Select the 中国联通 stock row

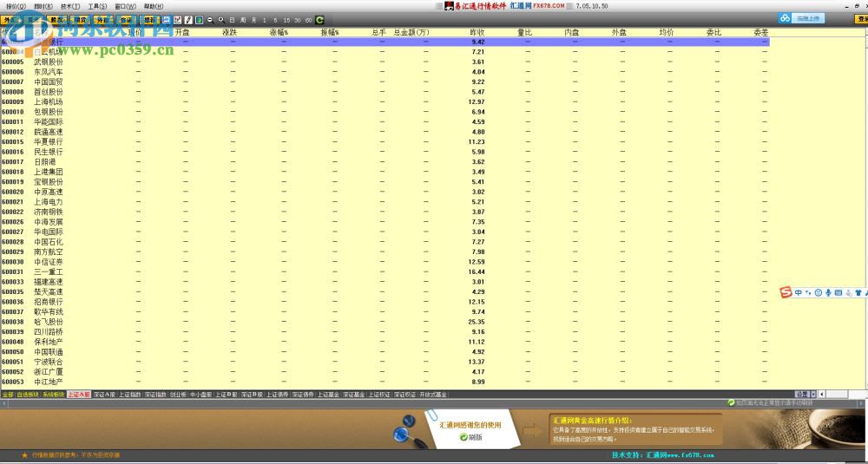click(385, 352)
